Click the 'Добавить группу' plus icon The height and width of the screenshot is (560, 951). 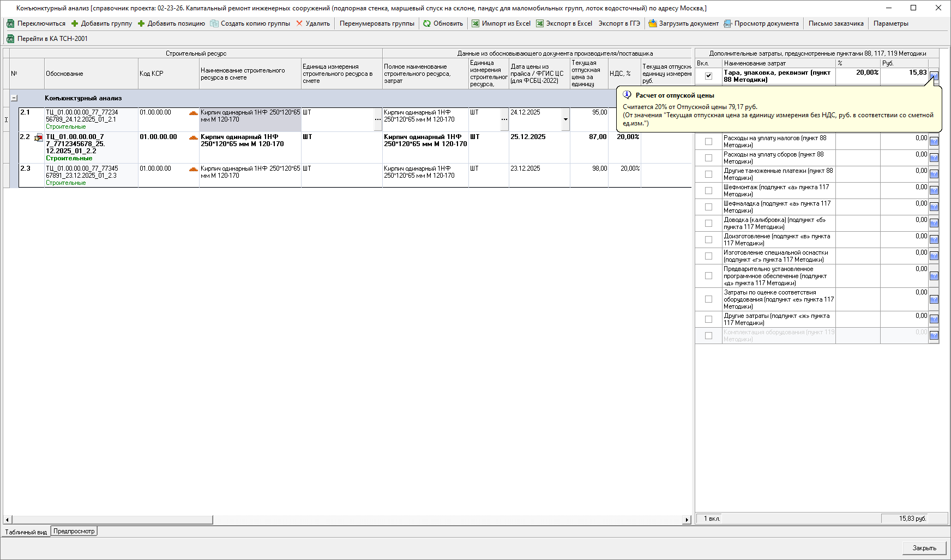pyautogui.click(x=75, y=23)
